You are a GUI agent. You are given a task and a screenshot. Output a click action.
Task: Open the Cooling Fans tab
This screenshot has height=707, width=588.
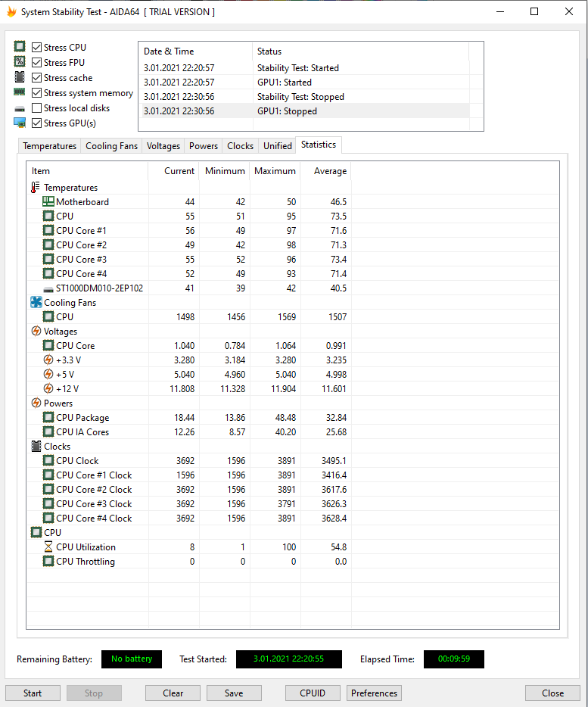(x=111, y=146)
